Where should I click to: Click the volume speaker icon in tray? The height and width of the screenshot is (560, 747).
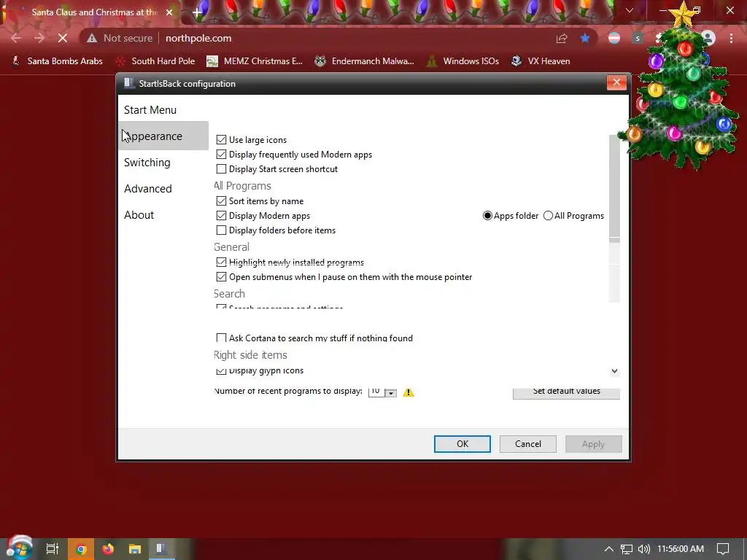[643, 549]
